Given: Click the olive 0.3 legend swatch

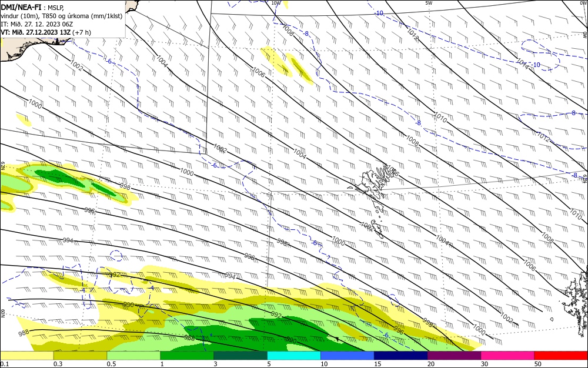Looking at the screenshot, I should [80, 356].
